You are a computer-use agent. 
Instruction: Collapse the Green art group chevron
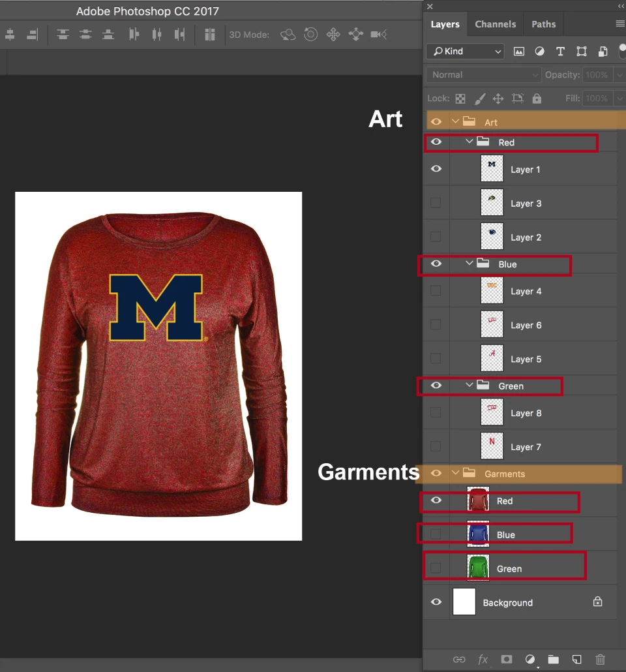coord(469,385)
